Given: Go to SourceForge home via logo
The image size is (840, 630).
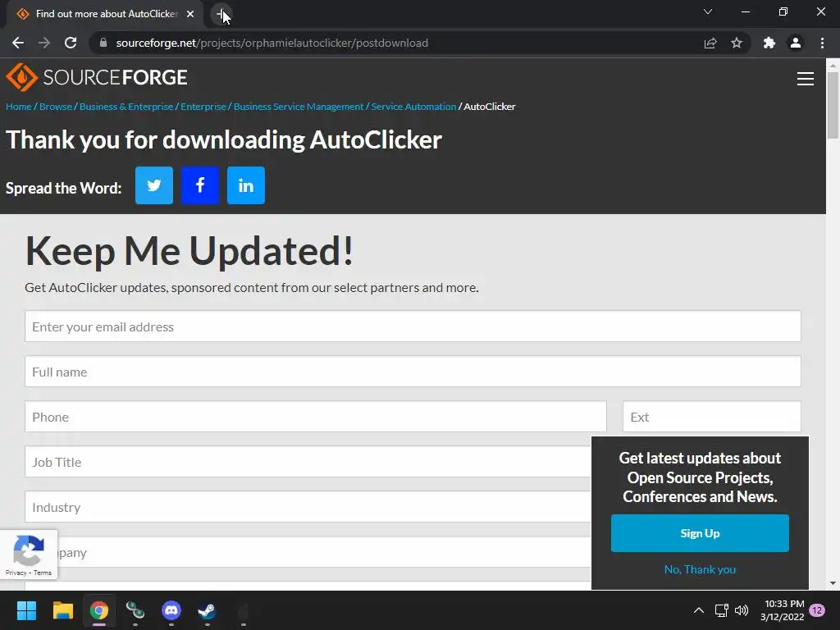Looking at the screenshot, I should pyautogui.click(x=97, y=77).
